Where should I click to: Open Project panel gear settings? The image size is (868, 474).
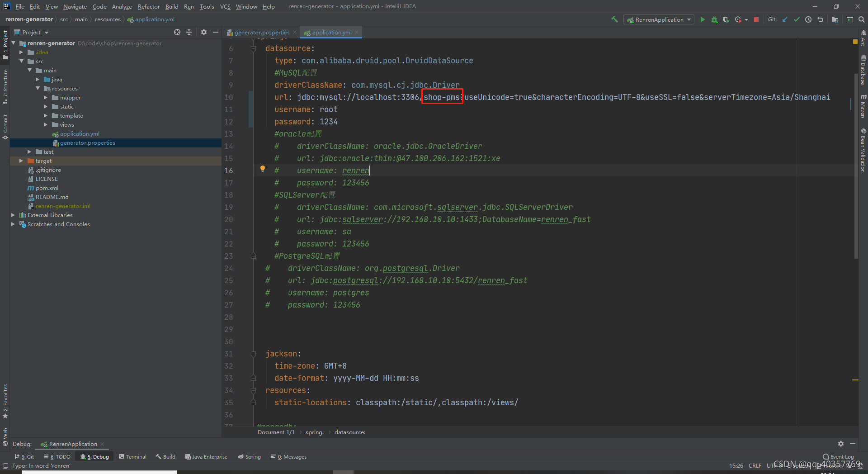pos(204,32)
